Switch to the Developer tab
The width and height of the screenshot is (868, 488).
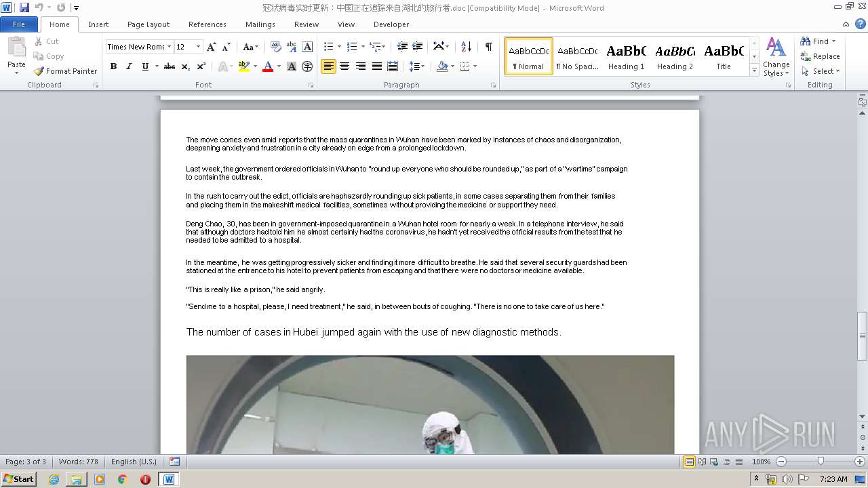coord(391,24)
